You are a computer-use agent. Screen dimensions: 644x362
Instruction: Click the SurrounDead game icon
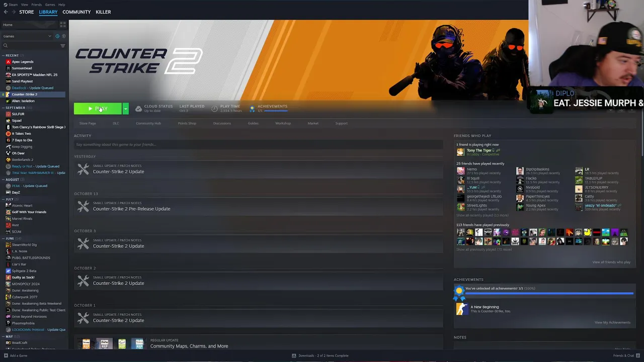point(8,68)
